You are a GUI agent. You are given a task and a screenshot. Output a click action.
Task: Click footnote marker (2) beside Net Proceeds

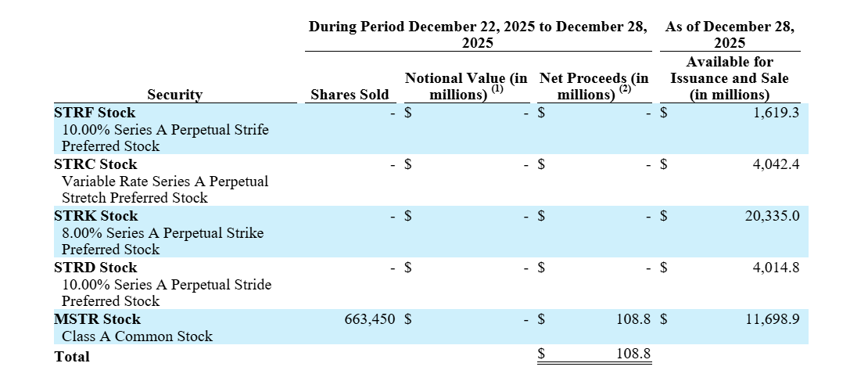[x=624, y=89]
